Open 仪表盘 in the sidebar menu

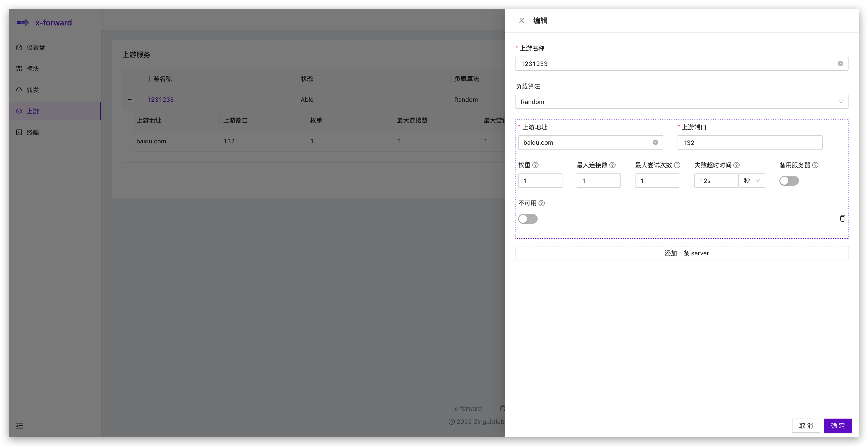click(55, 48)
